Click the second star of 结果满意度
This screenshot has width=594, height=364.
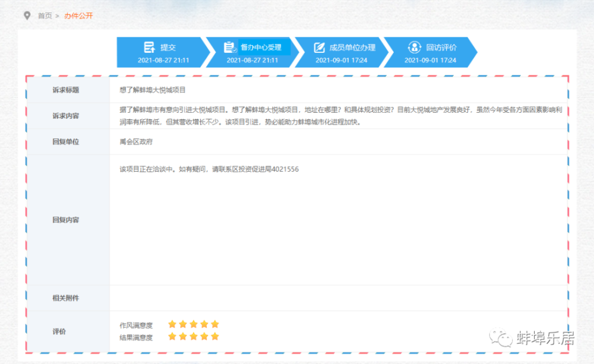(x=182, y=335)
